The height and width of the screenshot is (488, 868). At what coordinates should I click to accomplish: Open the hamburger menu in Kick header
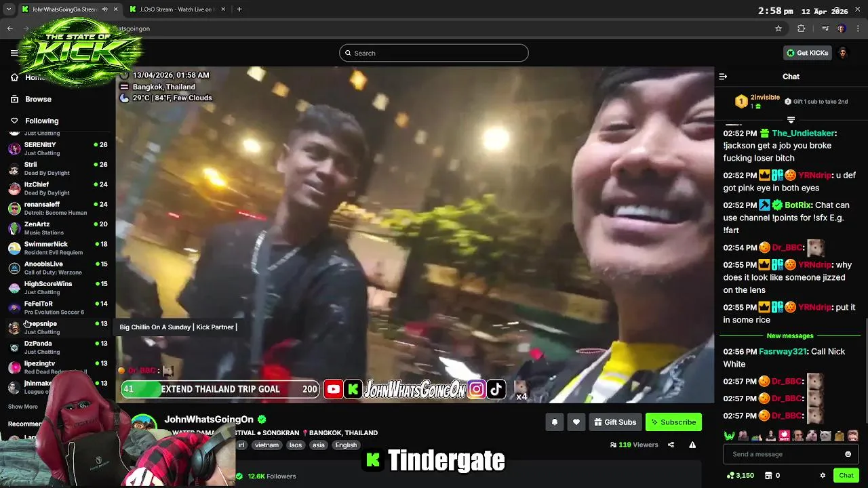(x=14, y=53)
